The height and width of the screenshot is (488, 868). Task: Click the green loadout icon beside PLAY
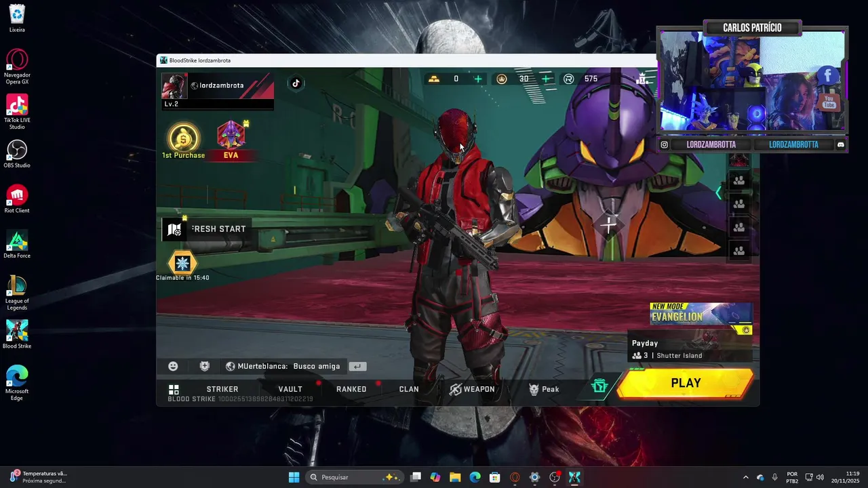[599, 386]
